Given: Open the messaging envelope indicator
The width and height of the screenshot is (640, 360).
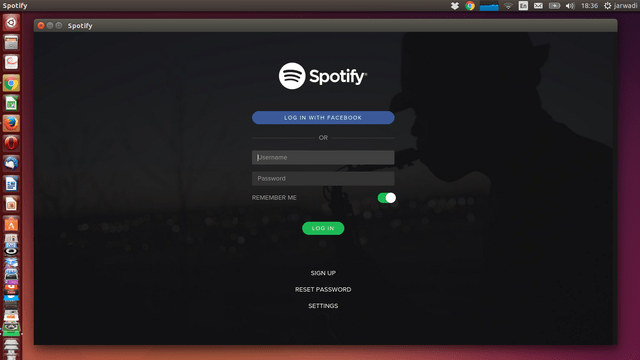Looking at the screenshot, I should coord(538,6).
